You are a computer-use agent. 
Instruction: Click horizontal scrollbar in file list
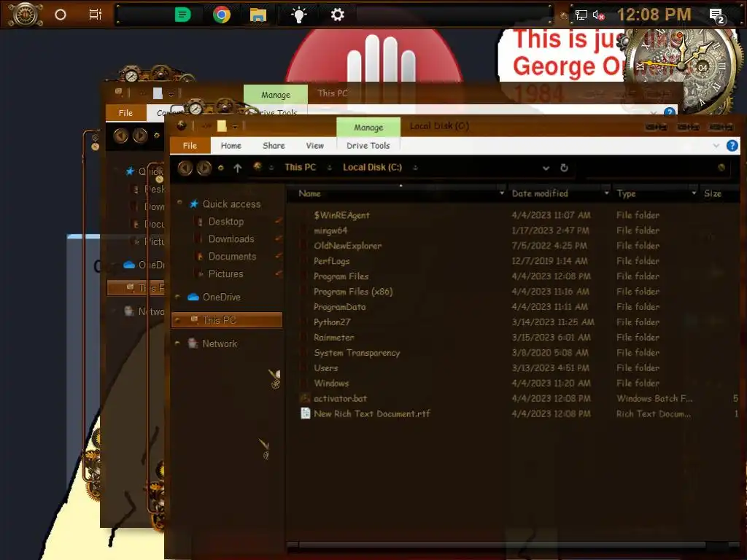pos(502,545)
